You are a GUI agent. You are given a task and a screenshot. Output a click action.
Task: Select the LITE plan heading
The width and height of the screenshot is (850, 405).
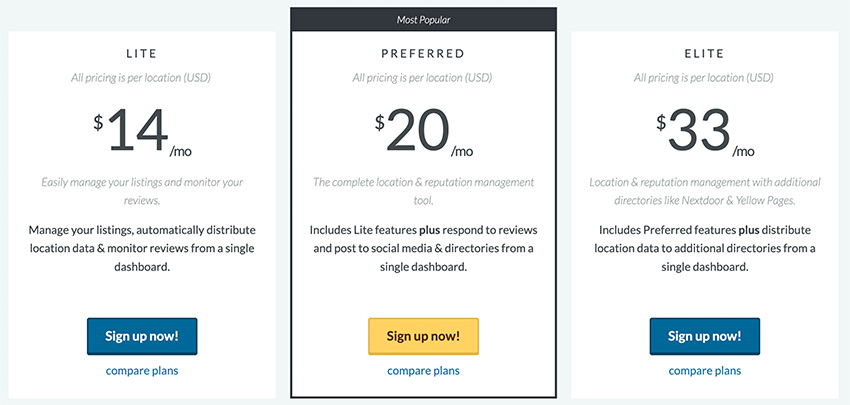click(x=141, y=53)
